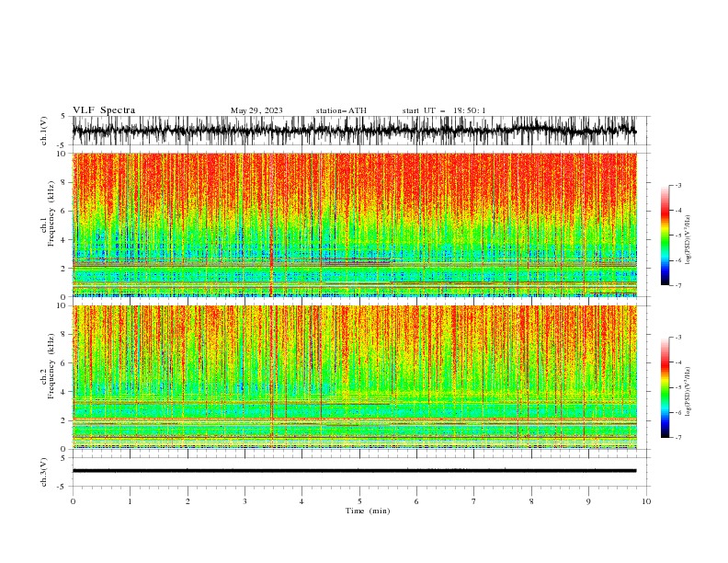728x563 pixels.
Task: Click the time axis tick label '7'
Action: tap(474, 501)
